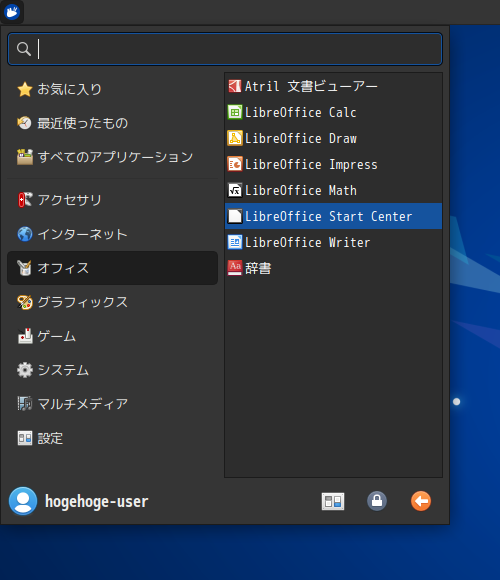Launch LibreOffice Draw
The image size is (500, 580).
click(333, 138)
